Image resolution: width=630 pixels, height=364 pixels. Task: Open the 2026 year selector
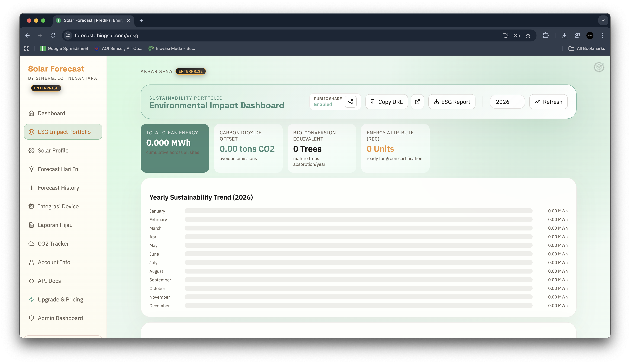tap(507, 102)
